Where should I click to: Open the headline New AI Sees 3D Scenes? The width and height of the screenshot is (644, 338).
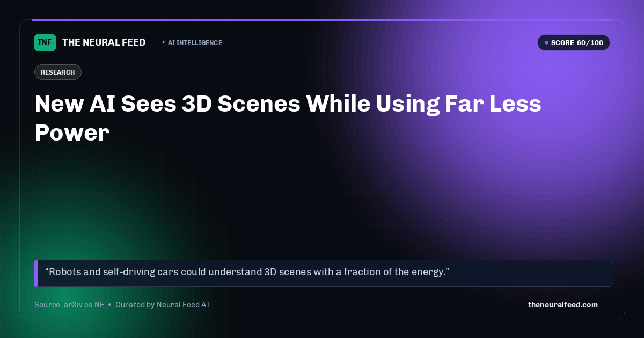pos(288,118)
